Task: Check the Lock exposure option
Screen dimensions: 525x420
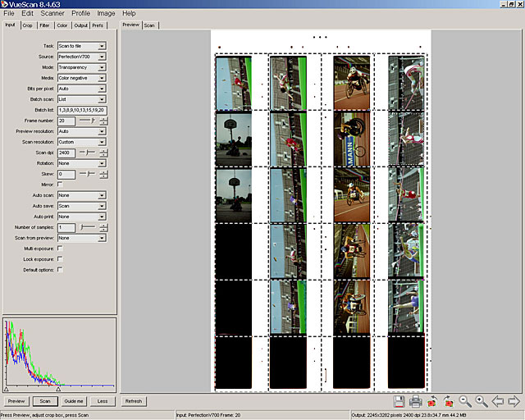Action: 60,259
